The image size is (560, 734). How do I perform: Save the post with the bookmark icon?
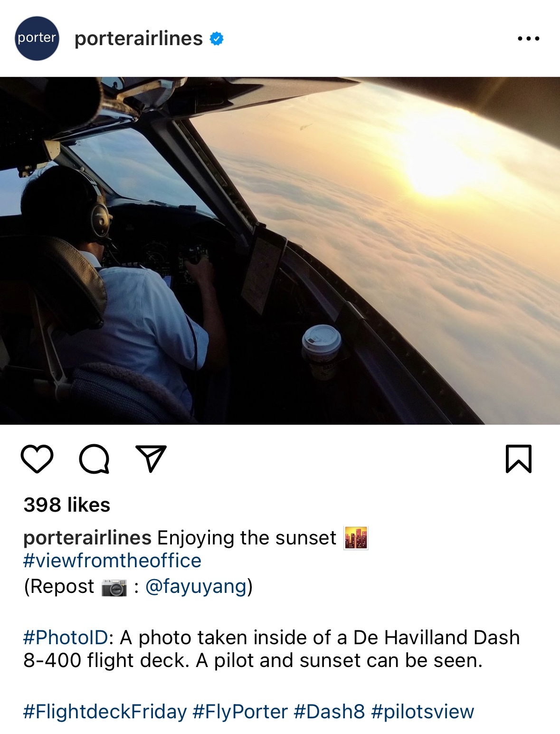point(519,459)
